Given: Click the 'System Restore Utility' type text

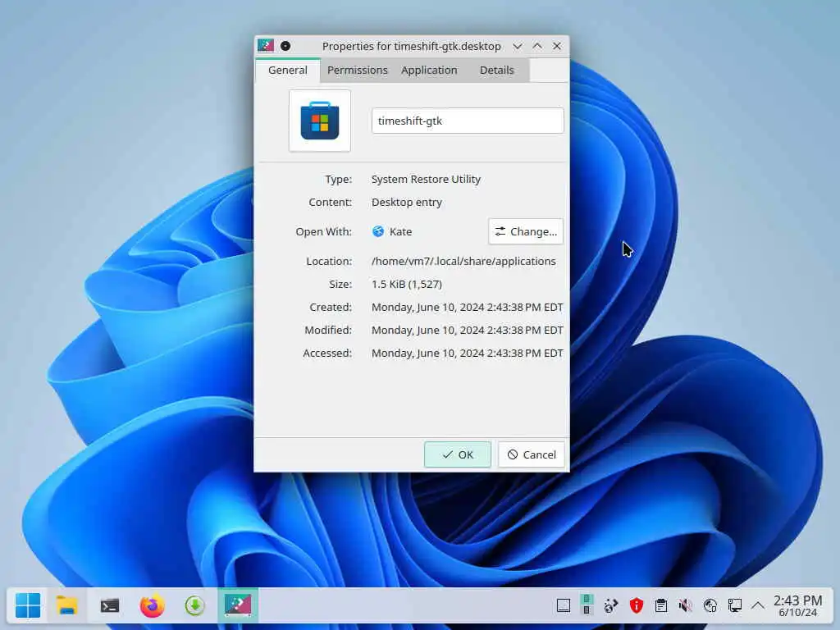Looking at the screenshot, I should tap(426, 179).
